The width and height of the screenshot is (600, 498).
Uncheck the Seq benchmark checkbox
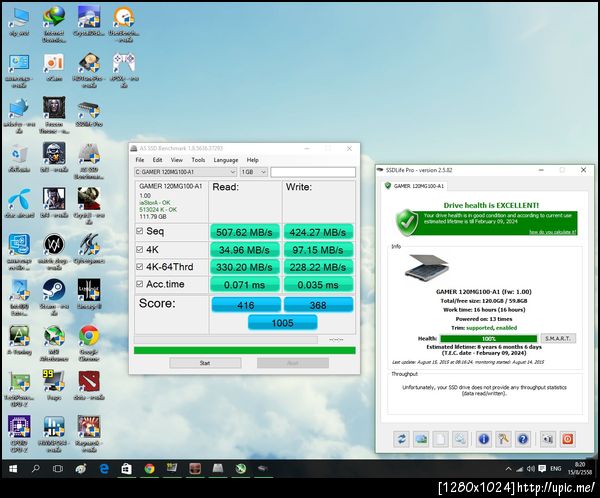pyautogui.click(x=138, y=231)
